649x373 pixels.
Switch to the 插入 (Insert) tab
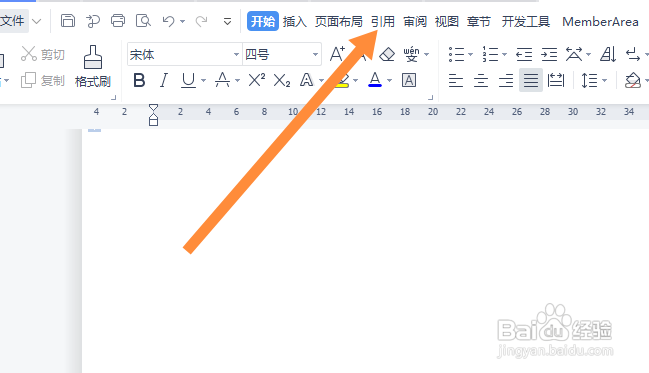295,22
